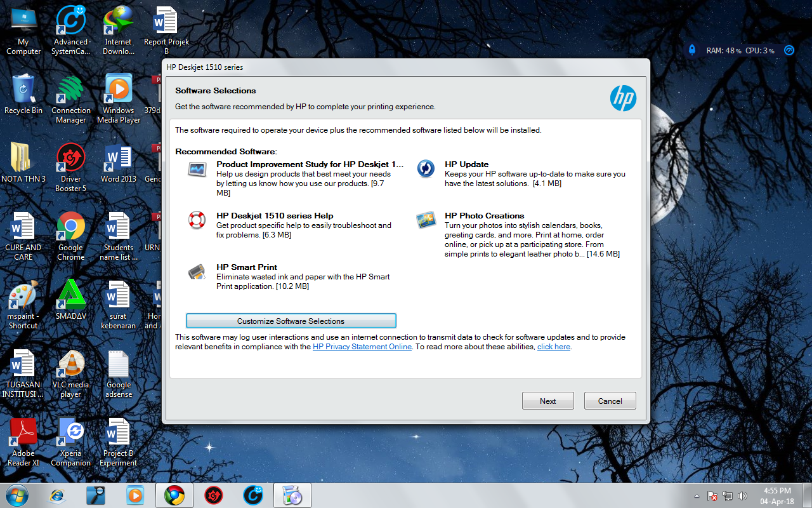This screenshot has width=812, height=508.
Task: Select the surat kebenaran document
Action: 119,305
